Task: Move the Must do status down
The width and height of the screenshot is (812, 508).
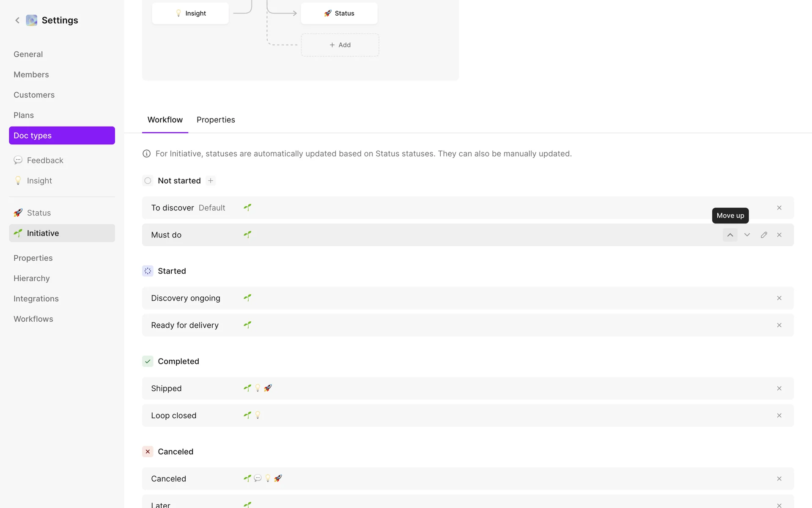Action: pyautogui.click(x=747, y=235)
